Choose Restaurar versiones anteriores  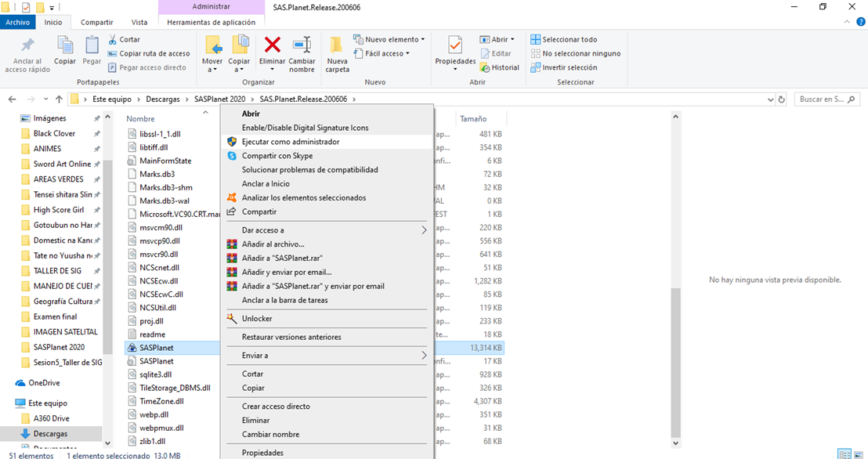pyautogui.click(x=327, y=337)
